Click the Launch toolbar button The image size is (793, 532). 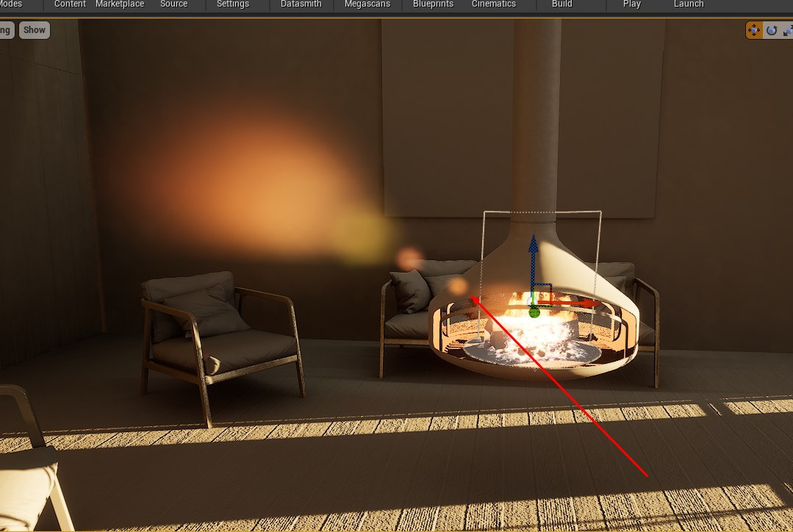(689, 4)
